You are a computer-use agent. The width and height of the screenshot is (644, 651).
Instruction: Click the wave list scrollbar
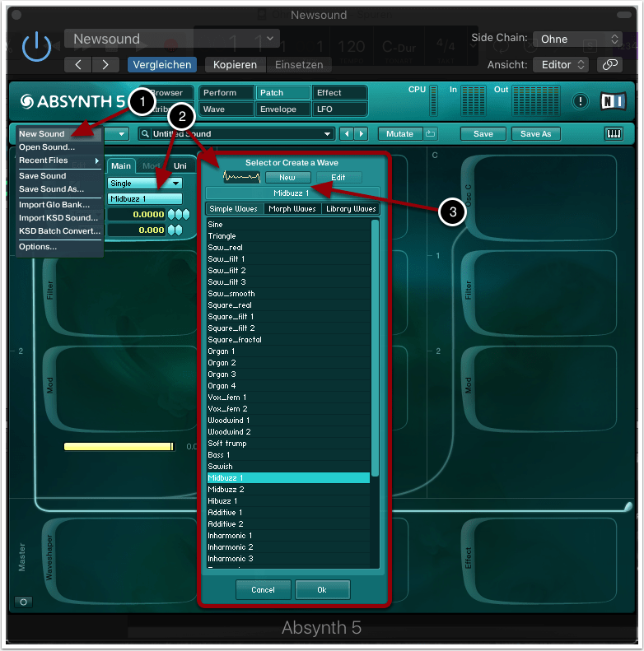tap(375, 348)
